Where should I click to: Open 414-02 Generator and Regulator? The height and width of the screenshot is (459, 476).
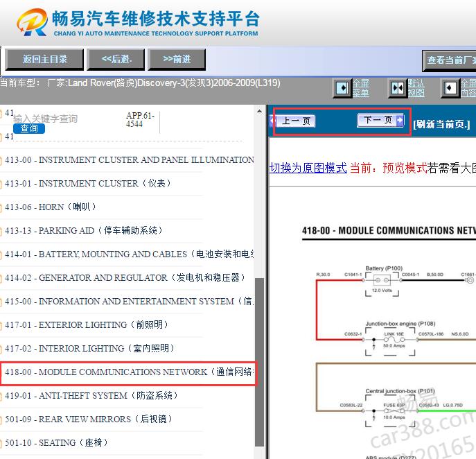coord(125,277)
